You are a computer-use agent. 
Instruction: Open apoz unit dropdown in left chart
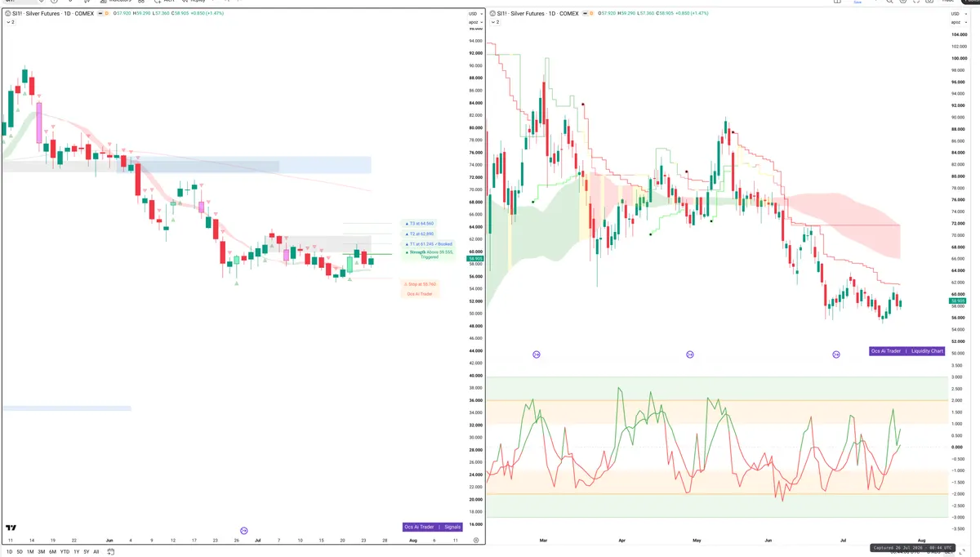click(474, 21)
